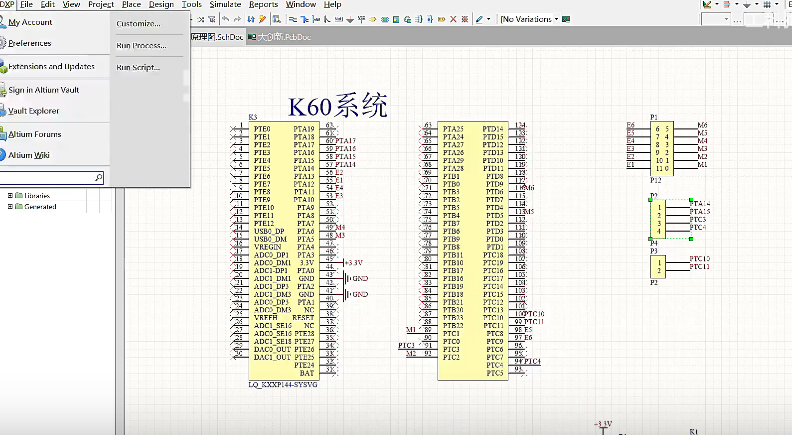Place a GND power port
Screen dimensions: 792x435
point(350,20)
